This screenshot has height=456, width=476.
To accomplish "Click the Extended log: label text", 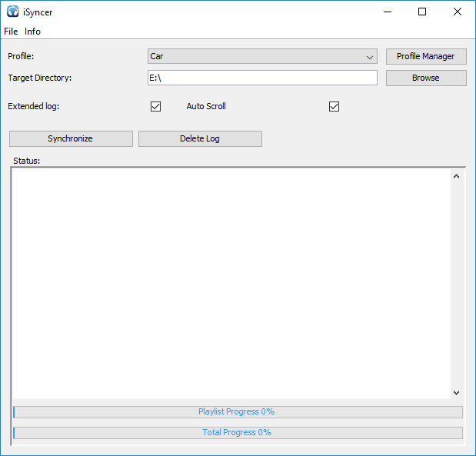I will point(33,106).
